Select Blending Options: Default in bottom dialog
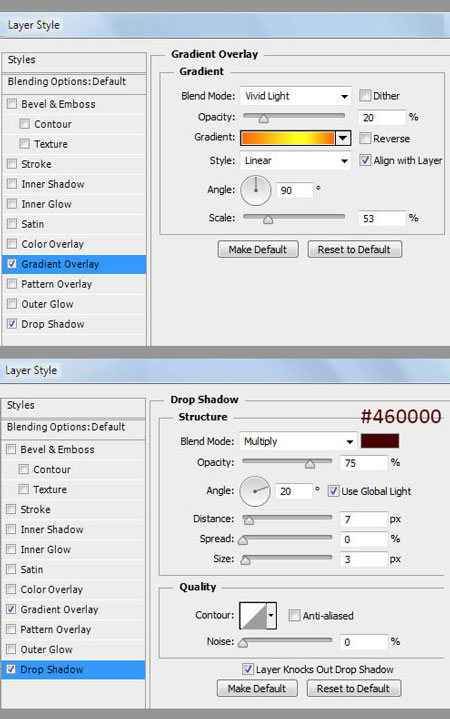Image resolution: width=450 pixels, height=719 pixels. (73, 427)
